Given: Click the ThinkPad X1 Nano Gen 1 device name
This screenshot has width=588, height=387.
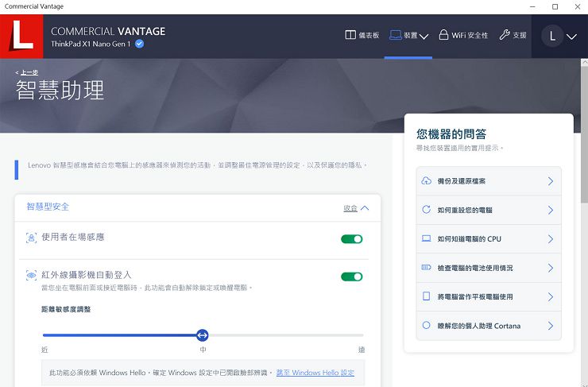Looking at the screenshot, I should click(91, 44).
